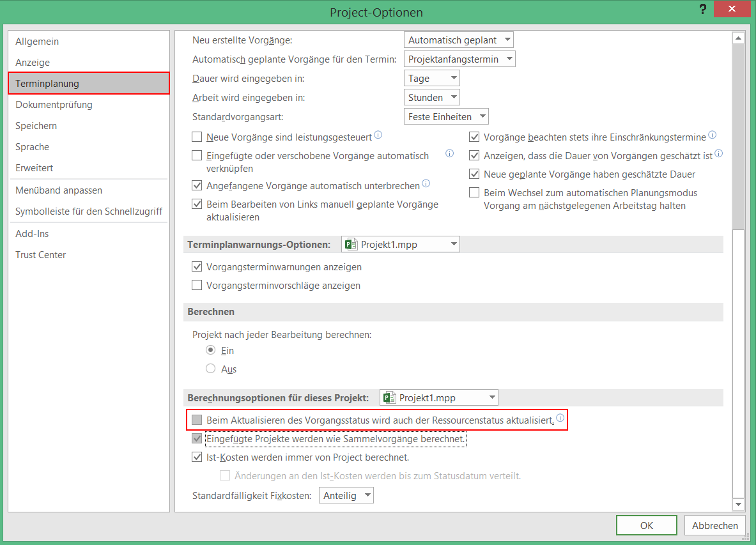Click Project file icon in Terminplanwarnungs-Optionen dropdown

(x=351, y=244)
